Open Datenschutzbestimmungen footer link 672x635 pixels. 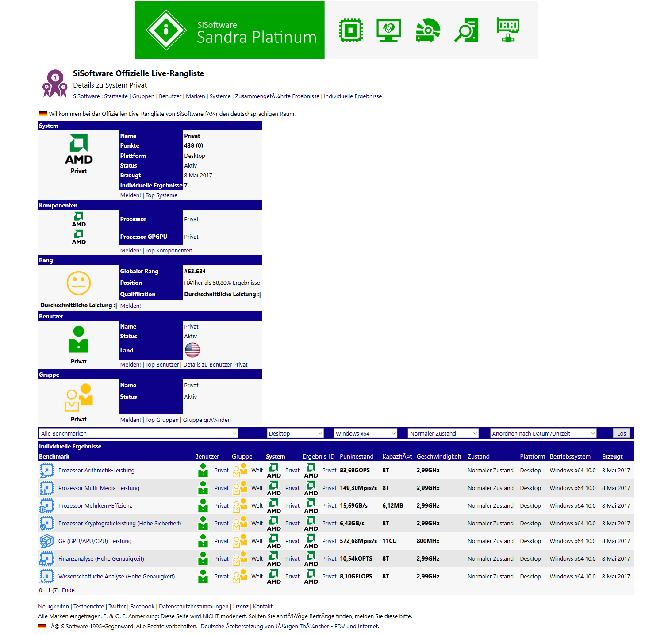point(194,606)
